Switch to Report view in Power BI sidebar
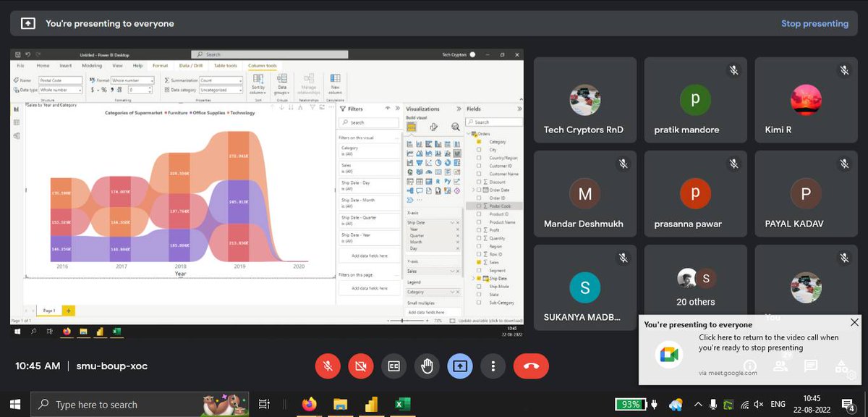 17,109
